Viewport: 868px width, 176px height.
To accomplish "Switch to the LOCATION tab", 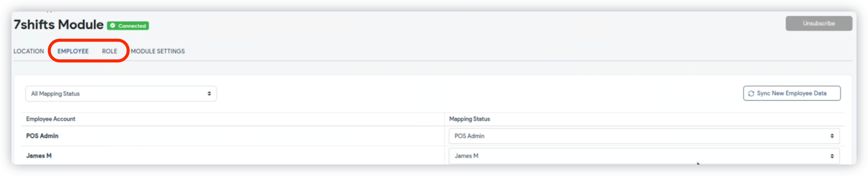I will pos(29,51).
